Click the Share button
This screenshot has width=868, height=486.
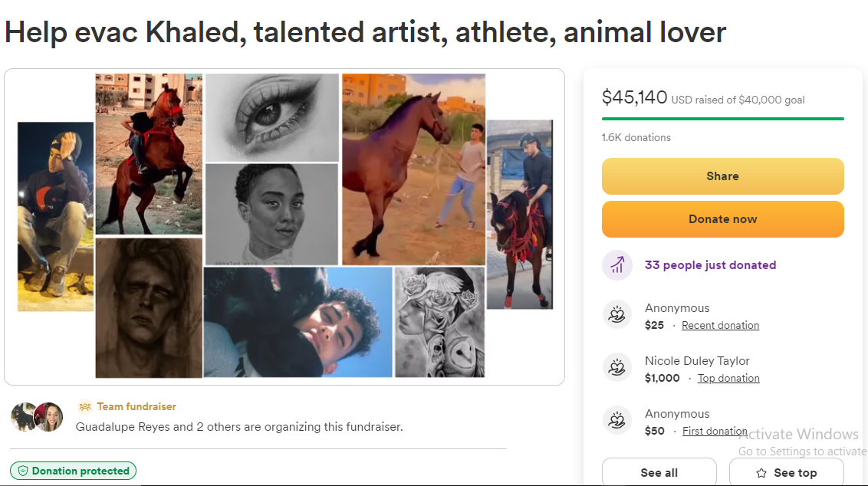(723, 176)
